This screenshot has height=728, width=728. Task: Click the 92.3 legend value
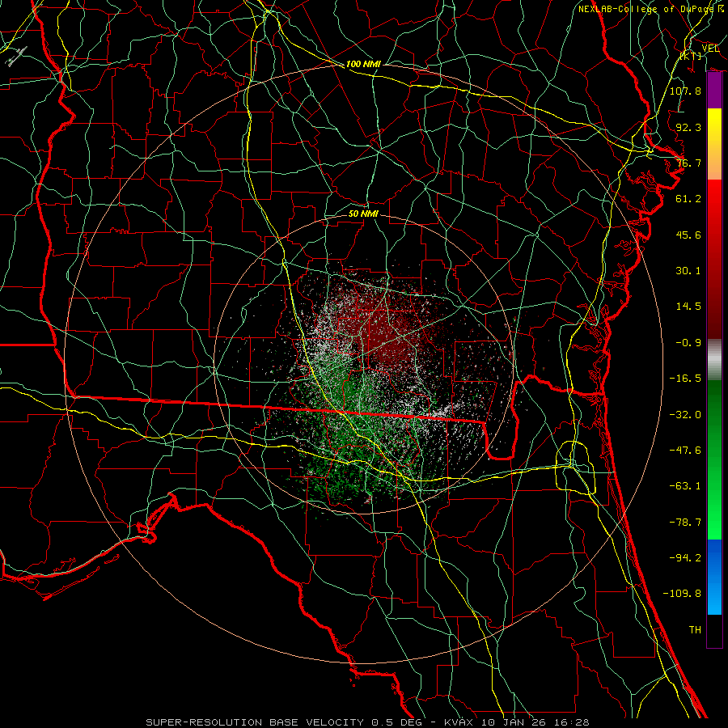(x=688, y=127)
